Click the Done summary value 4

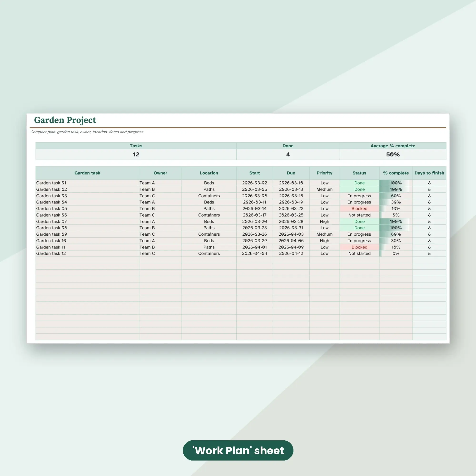pos(288,154)
